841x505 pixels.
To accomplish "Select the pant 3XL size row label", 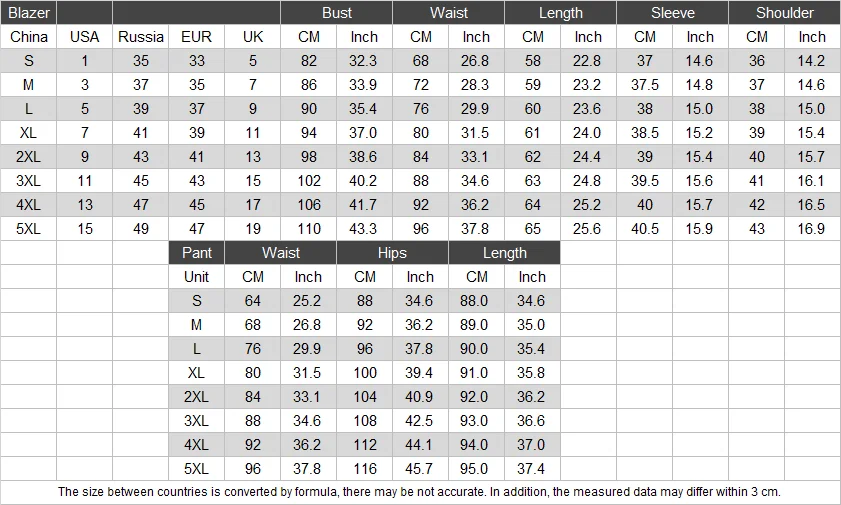I will point(196,421).
